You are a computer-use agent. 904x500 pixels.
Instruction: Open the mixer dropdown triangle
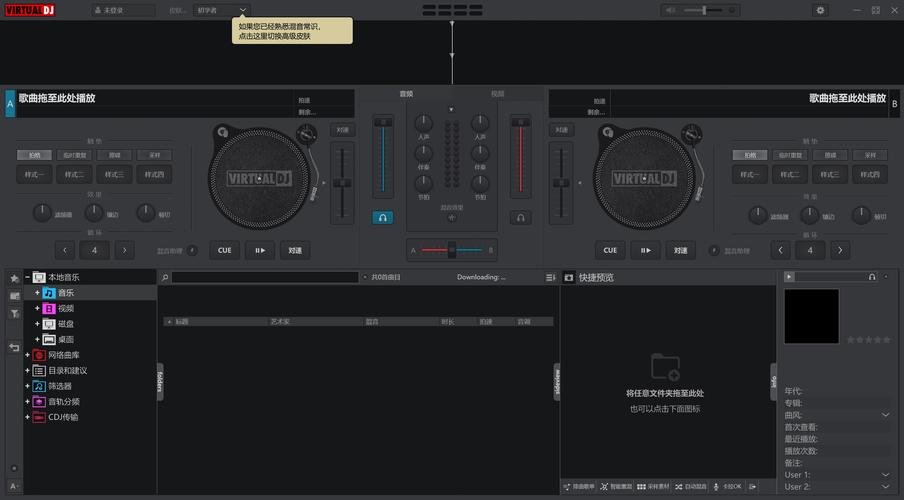coord(451,109)
